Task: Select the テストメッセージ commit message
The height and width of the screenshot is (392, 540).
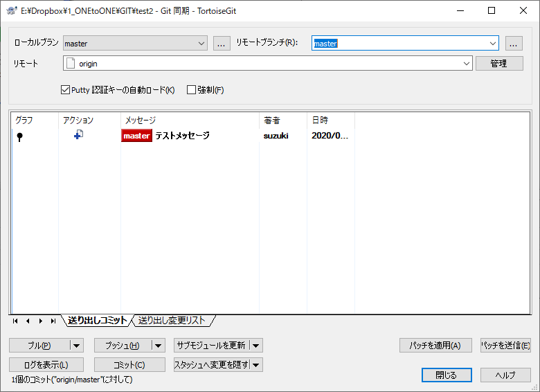Action: click(x=182, y=136)
